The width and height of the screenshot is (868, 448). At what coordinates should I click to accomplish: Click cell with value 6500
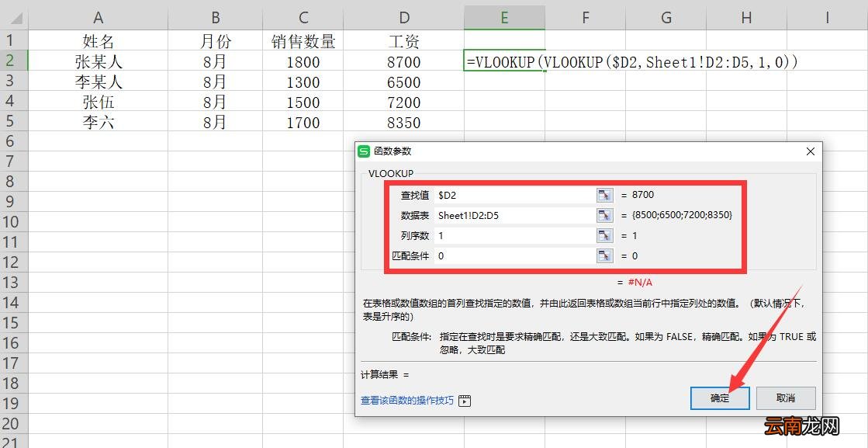[x=404, y=82]
